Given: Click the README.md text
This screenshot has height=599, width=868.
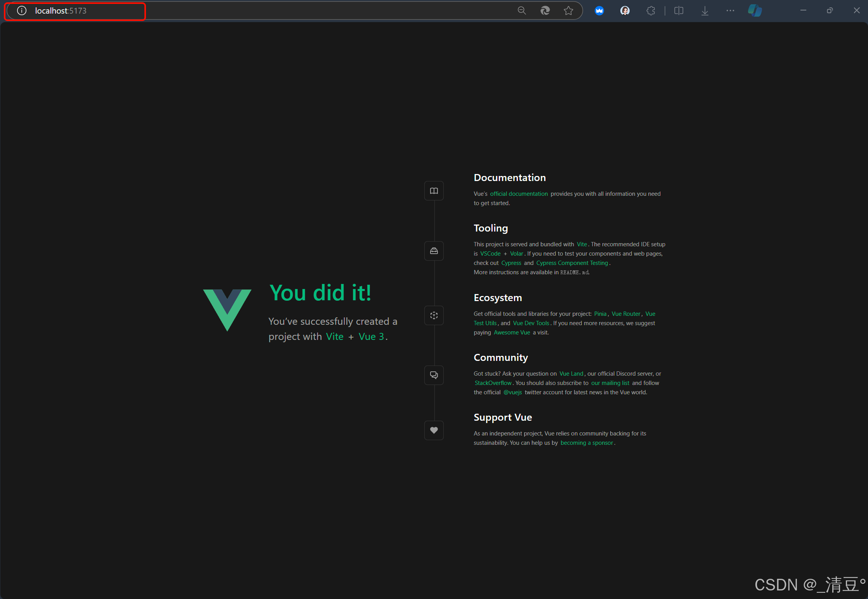Looking at the screenshot, I should pos(575,273).
